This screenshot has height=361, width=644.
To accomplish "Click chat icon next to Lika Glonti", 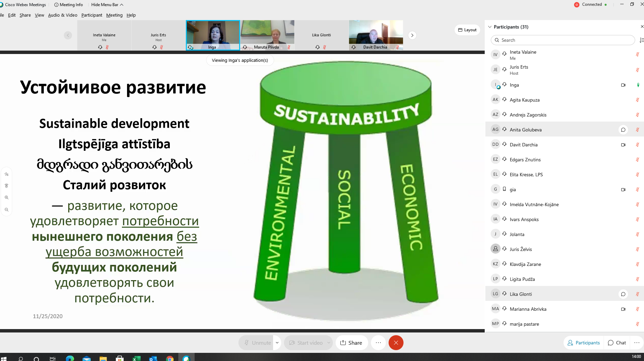I will coord(623,294).
